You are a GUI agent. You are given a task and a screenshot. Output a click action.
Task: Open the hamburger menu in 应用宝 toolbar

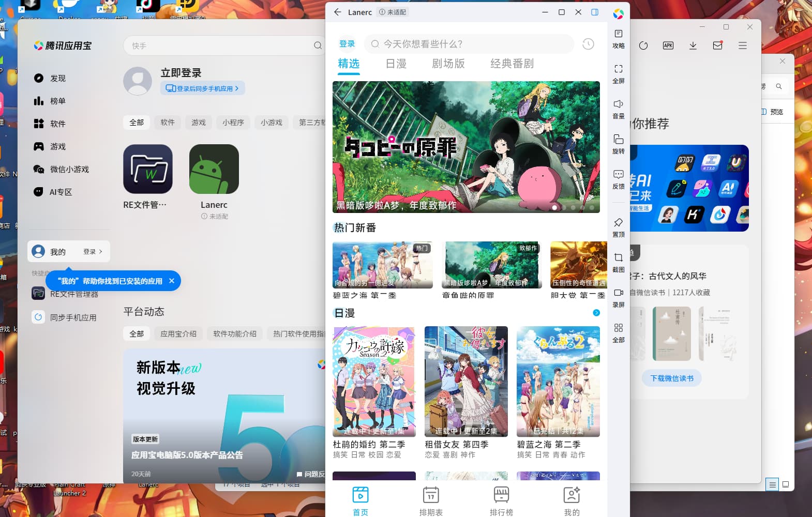(743, 45)
